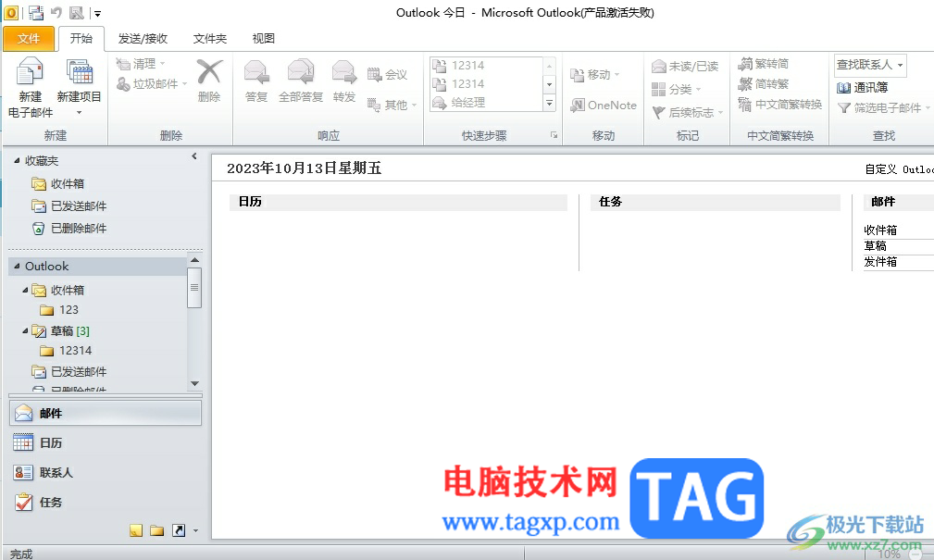This screenshot has width=934, height=560.
Task: Select the 123 subfolder
Action: (59, 310)
